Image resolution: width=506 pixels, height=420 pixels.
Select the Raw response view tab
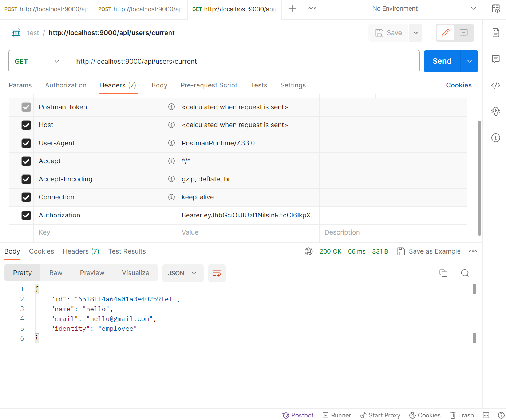[x=56, y=273]
